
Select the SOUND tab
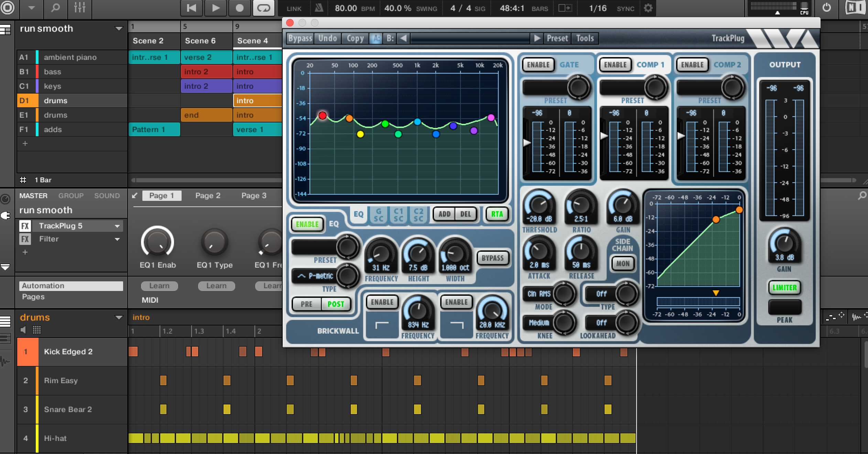[107, 196]
